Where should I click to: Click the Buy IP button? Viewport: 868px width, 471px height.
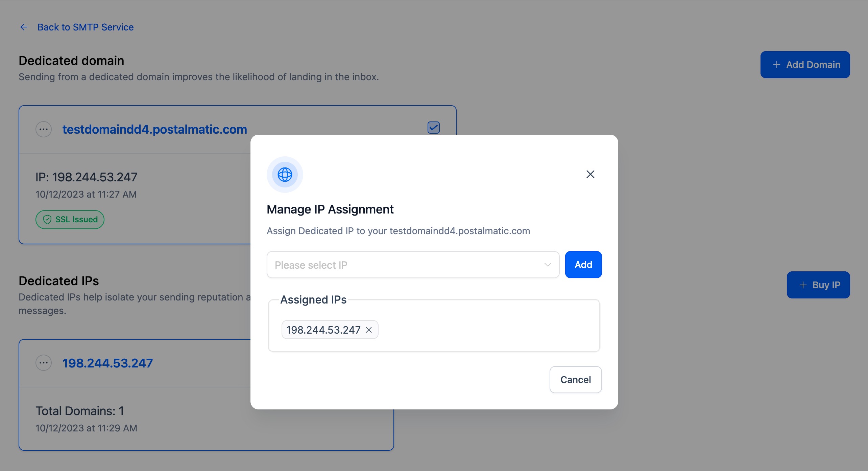[x=818, y=285]
